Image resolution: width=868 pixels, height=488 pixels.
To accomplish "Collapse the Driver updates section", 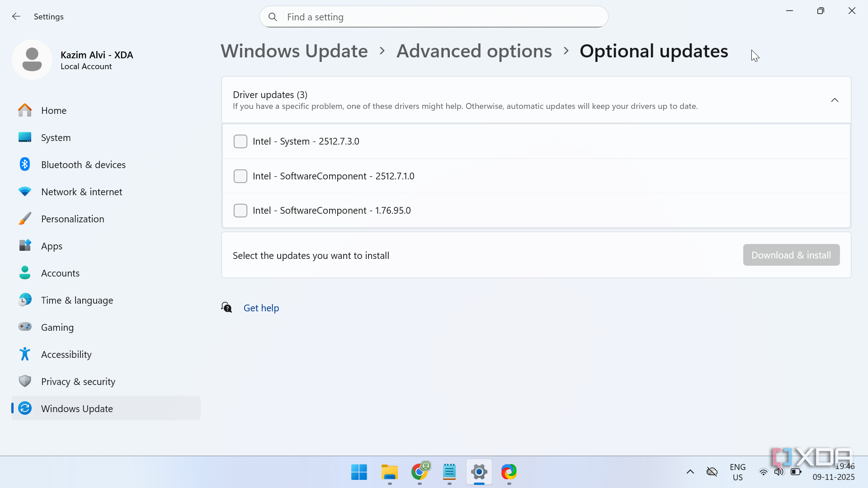I will 835,100.
